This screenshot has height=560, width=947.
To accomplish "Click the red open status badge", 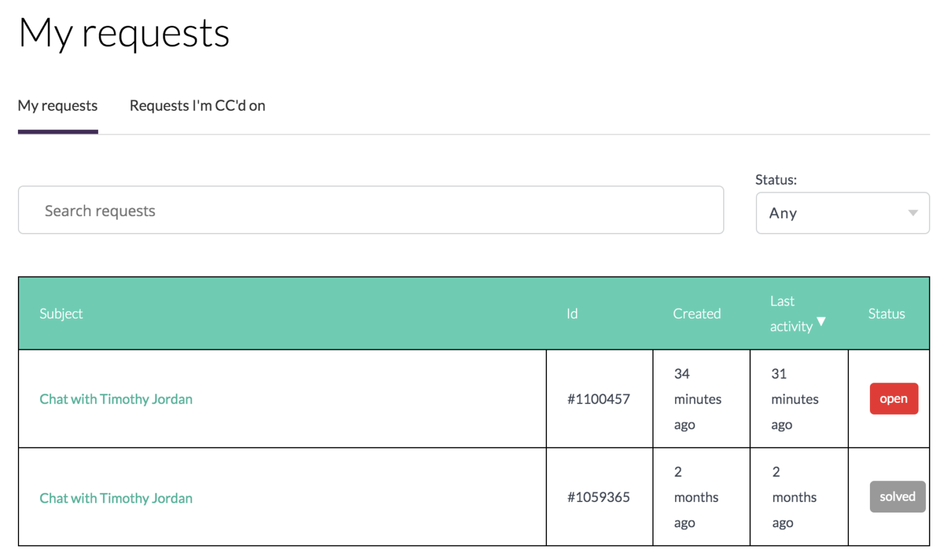I will tap(893, 399).
